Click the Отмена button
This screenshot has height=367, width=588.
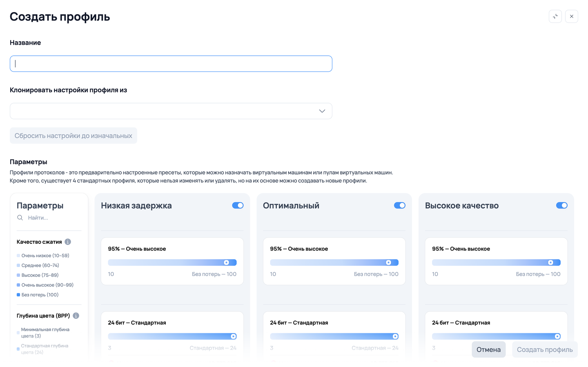point(488,349)
